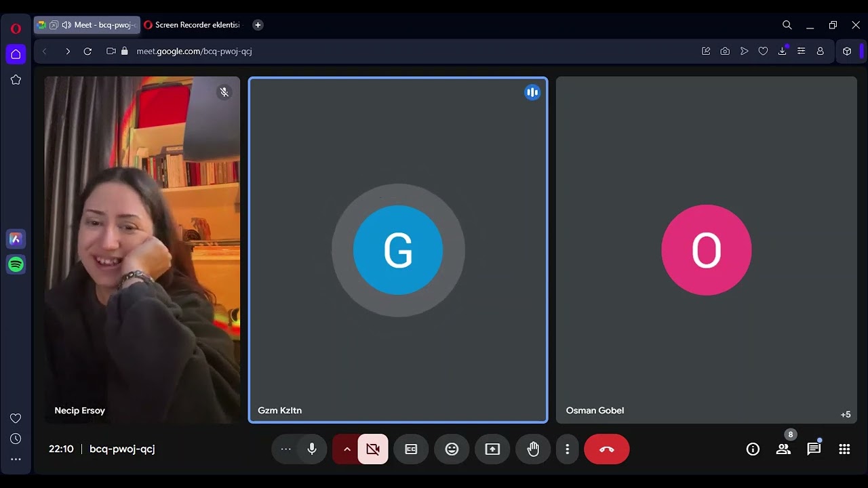Open the downloads icon in toolbar
The width and height of the screenshot is (868, 488).
coord(782,51)
